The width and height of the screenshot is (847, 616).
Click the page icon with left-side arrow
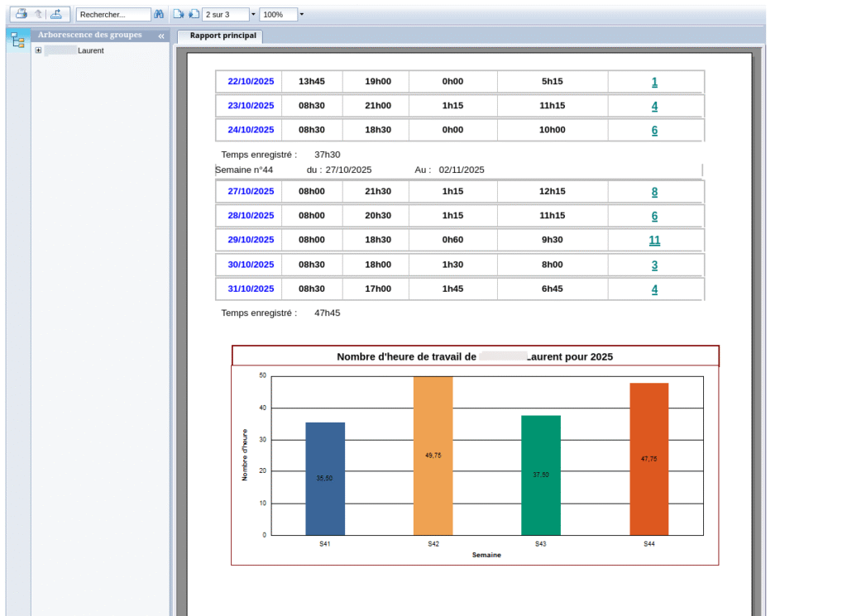point(194,14)
